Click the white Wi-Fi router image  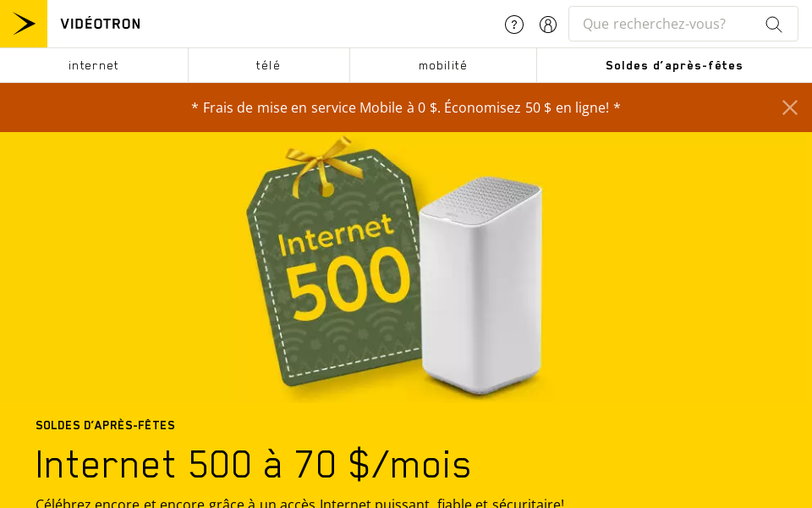tap(480, 285)
